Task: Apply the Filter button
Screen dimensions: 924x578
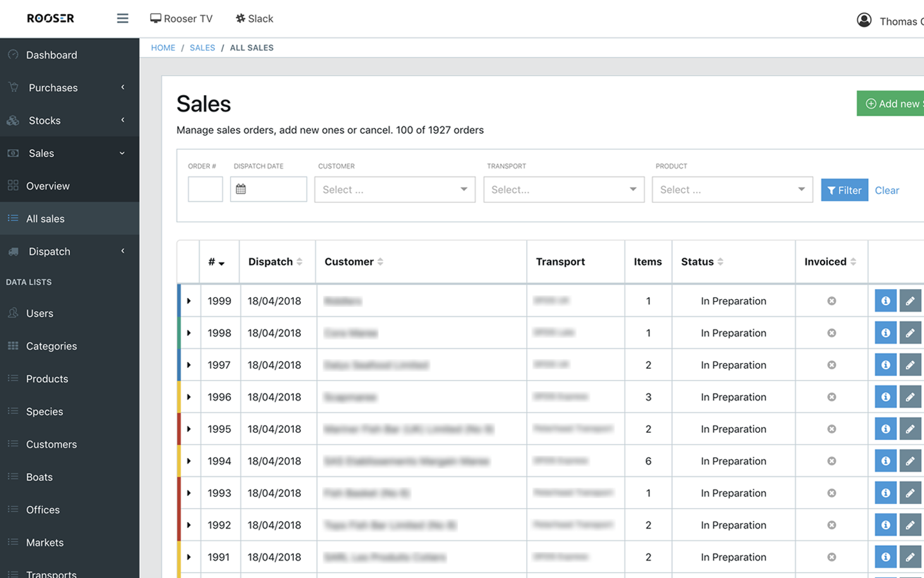Action: [844, 190]
